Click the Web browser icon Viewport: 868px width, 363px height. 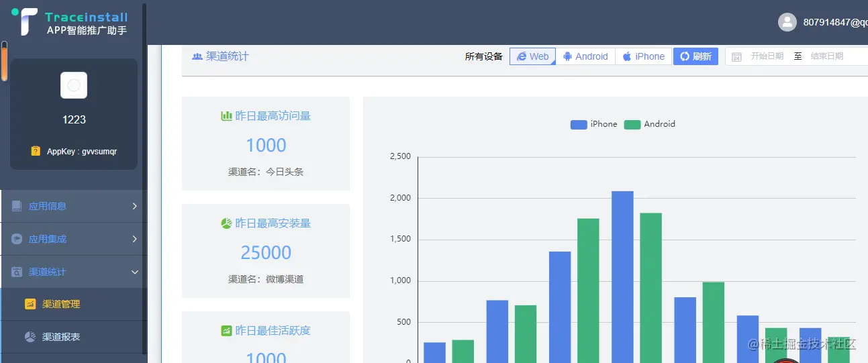(522, 56)
